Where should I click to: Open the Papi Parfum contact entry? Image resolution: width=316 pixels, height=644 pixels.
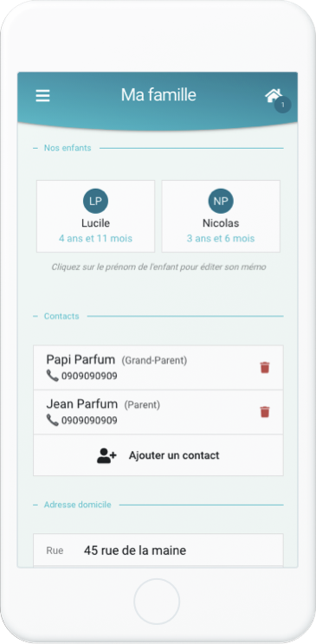pos(158,368)
